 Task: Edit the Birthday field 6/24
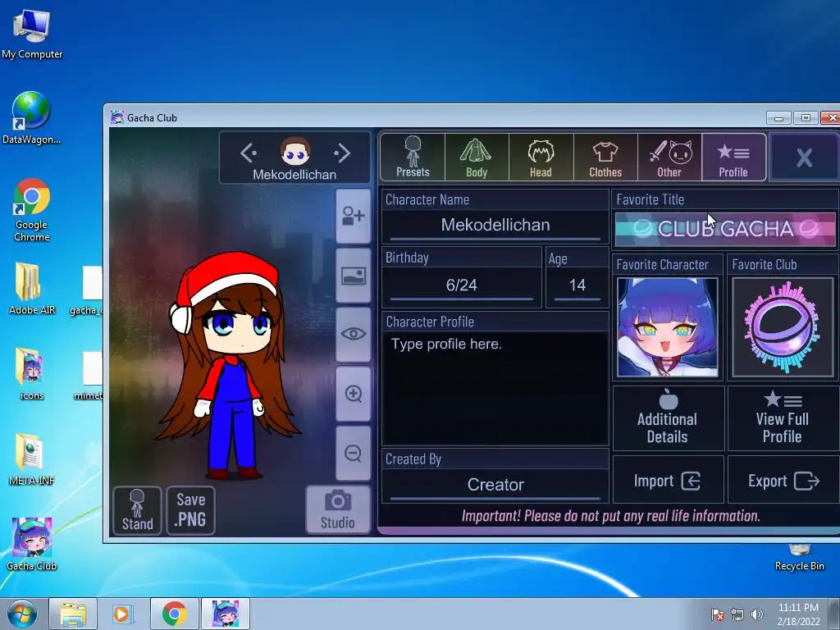point(461,285)
